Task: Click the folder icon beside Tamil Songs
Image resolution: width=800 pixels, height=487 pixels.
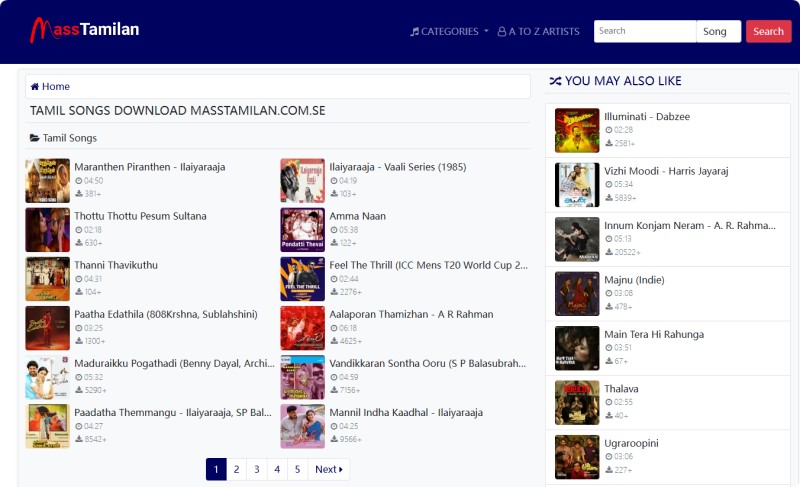Action: coord(35,138)
